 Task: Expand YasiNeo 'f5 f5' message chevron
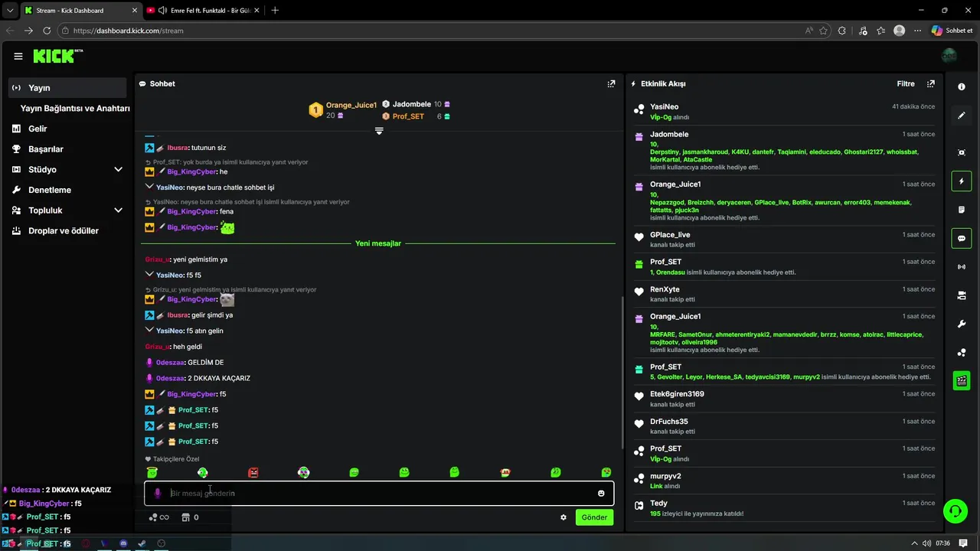[149, 274]
